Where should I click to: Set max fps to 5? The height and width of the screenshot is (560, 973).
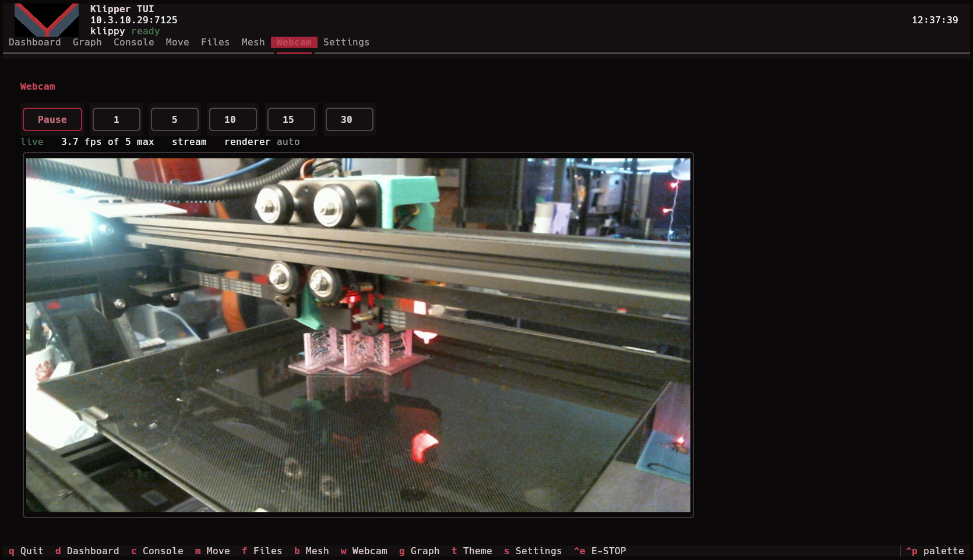pyautogui.click(x=175, y=119)
